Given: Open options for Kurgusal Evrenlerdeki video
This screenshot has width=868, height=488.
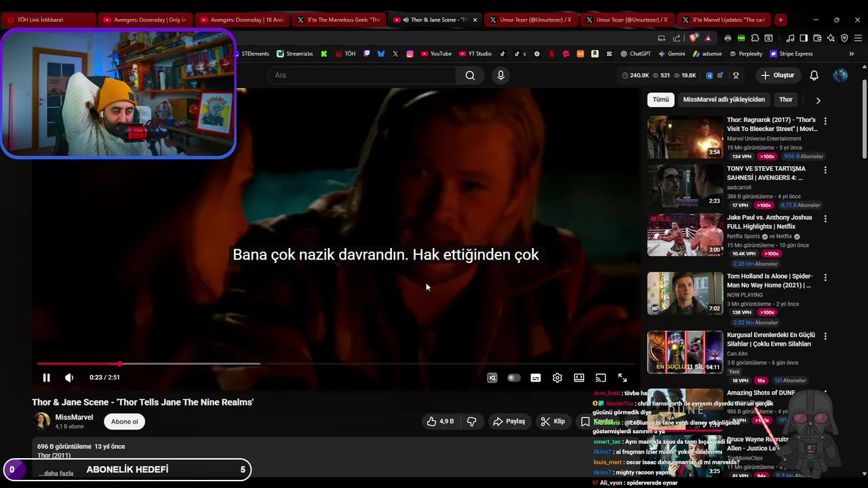Looking at the screenshot, I should point(825,336).
